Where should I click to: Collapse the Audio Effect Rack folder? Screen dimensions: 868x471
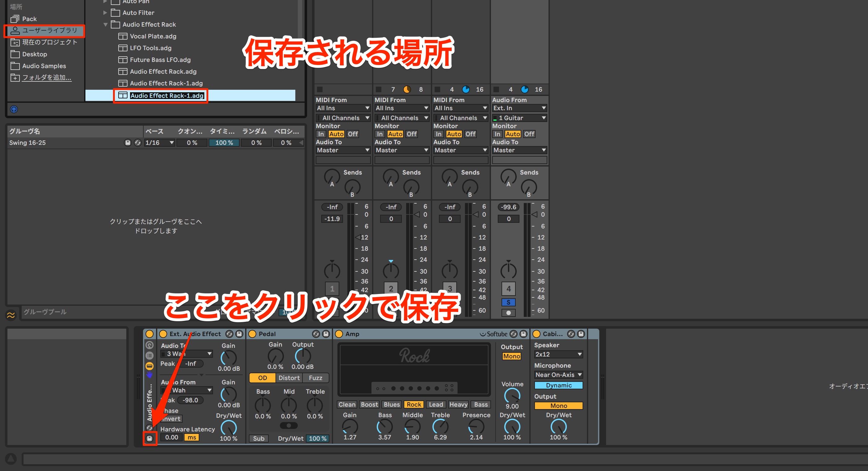pyautogui.click(x=106, y=24)
